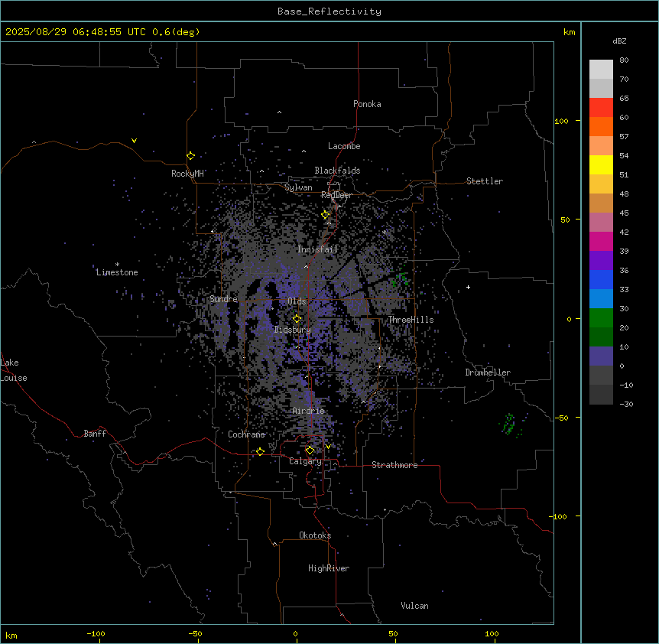Click the Strathmore city label

click(394, 465)
